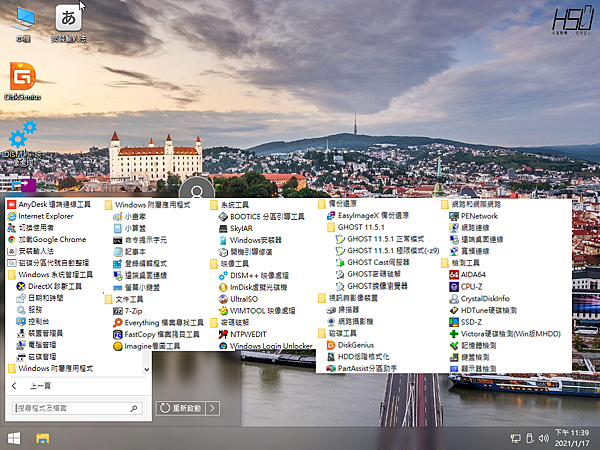This screenshot has width=600, height=450.
Task: Collapse the 映像工具 folder
Action: (x=229, y=264)
